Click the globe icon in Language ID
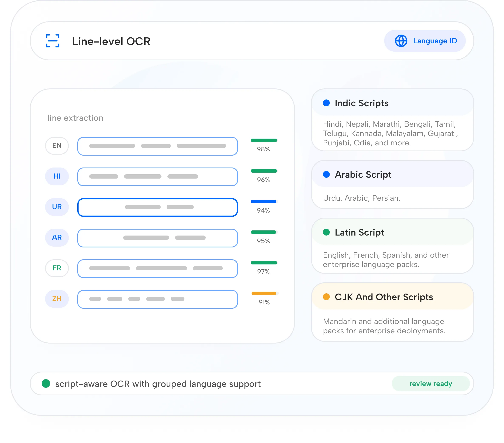 click(x=401, y=41)
